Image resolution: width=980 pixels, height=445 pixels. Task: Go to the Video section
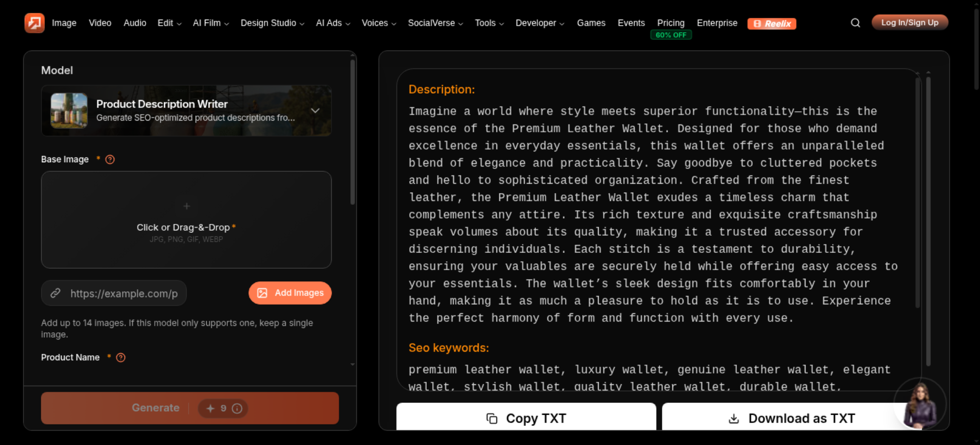tap(100, 23)
